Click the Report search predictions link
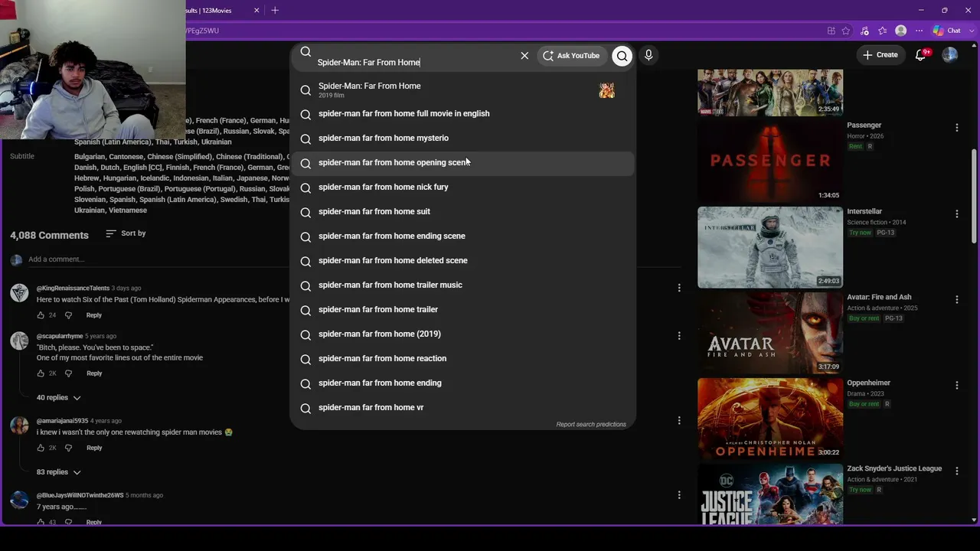The image size is (980, 551). point(591,424)
